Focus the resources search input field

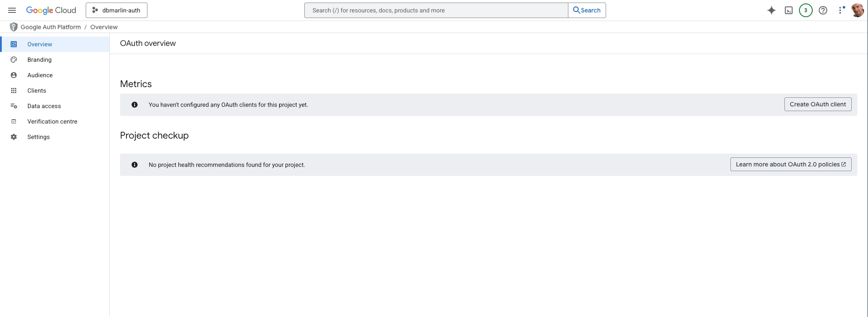pos(436,10)
